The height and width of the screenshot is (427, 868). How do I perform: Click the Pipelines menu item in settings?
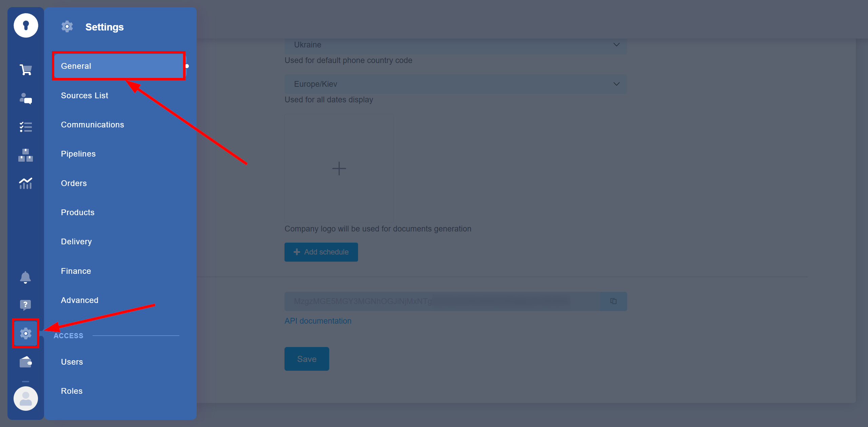78,154
